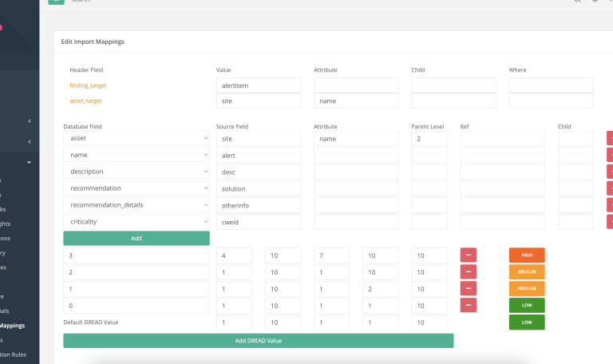Click the finding_target Child field
The width and height of the screenshot is (613, 364).
click(x=453, y=85)
